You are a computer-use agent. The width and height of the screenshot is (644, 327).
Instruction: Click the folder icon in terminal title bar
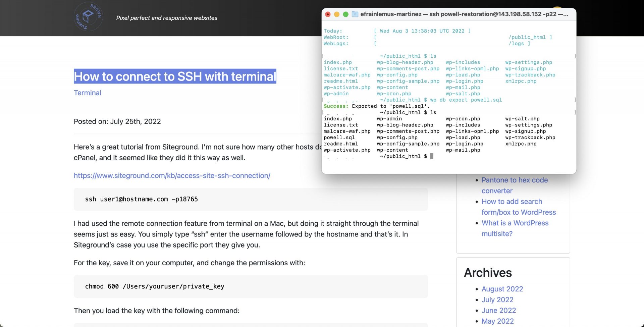(x=355, y=14)
